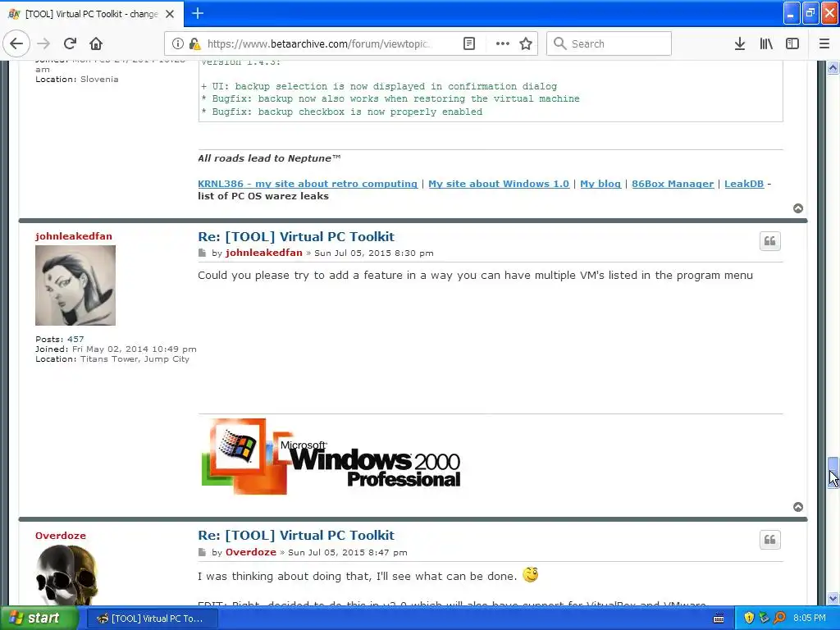Screen dimensions: 840x630
Task: Click the Location: Slovenia text
Action: (77, 80)
